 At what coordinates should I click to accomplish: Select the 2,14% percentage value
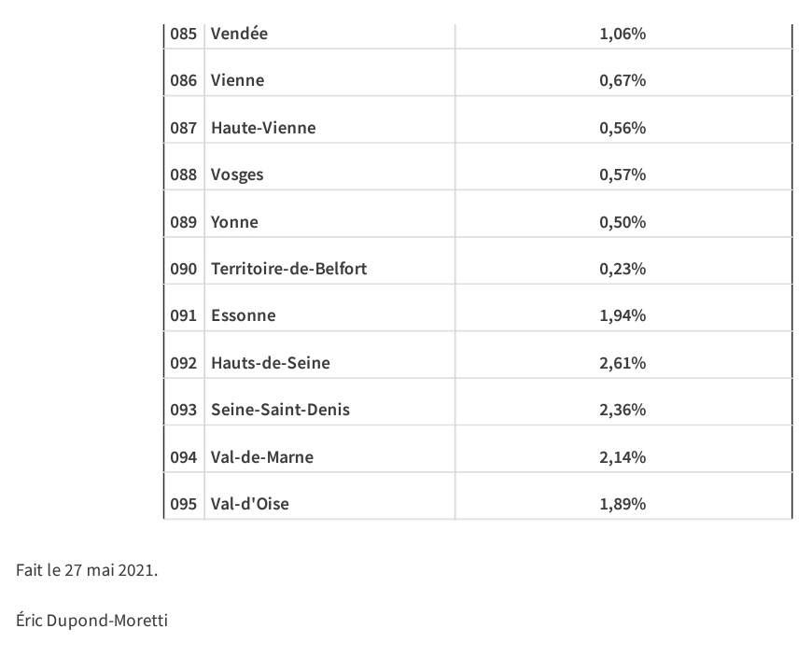[x=623, y=457]
